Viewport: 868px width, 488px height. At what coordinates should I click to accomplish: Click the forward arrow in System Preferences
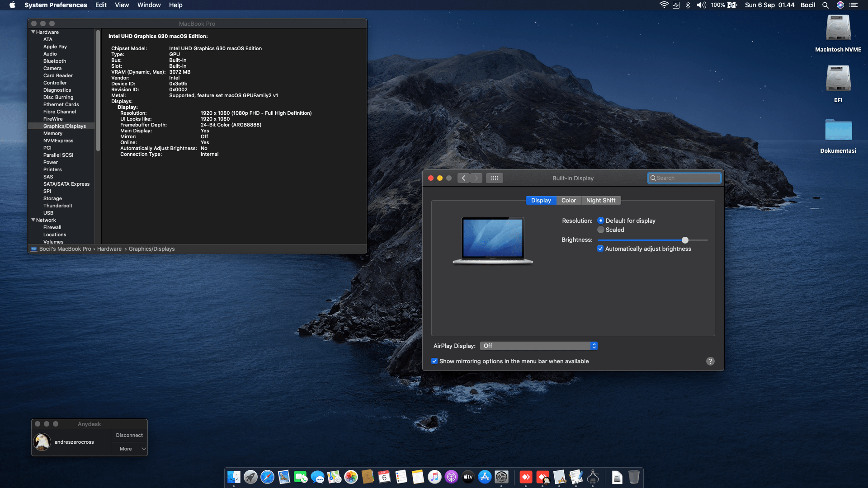click(x=476, y=178)
